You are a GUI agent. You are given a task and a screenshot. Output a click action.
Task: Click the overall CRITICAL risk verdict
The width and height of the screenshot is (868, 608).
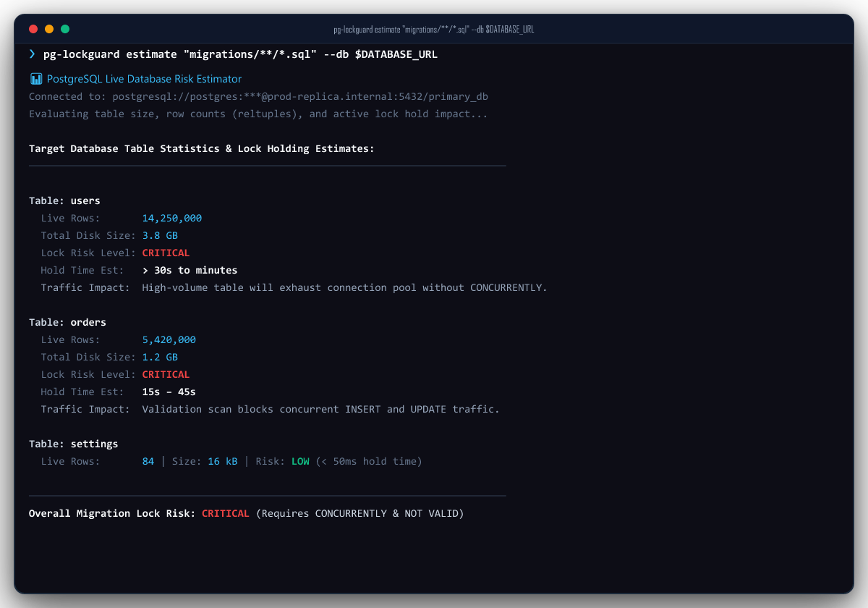pyautogui.click(x=226, y=513)
